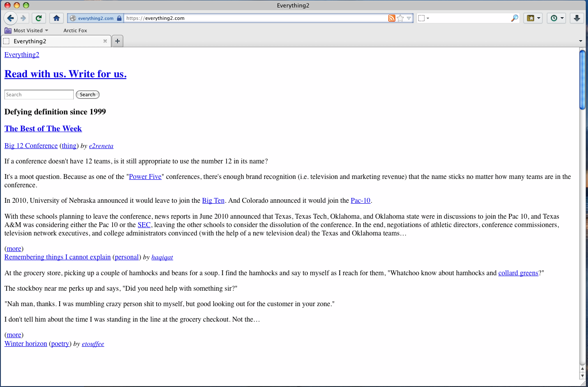Click 'more' under the grocery store writeup
This screenshot has height=387, width=588.
(x=14, y=335)
